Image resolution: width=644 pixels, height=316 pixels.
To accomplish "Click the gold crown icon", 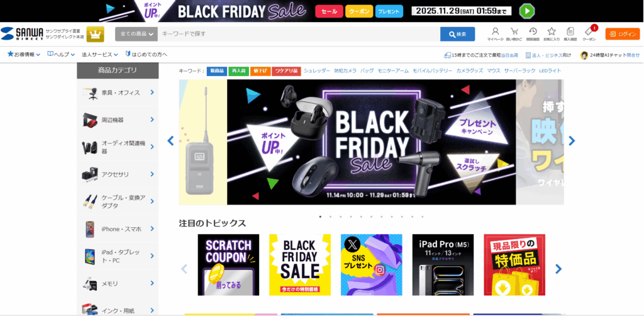I will [96, 34].
